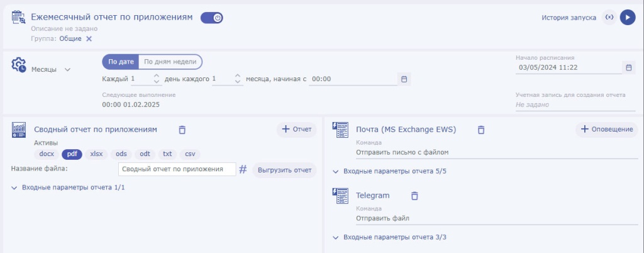Select the docx output format
Screen dimensions: 644x253
click(x=47, y=154)
